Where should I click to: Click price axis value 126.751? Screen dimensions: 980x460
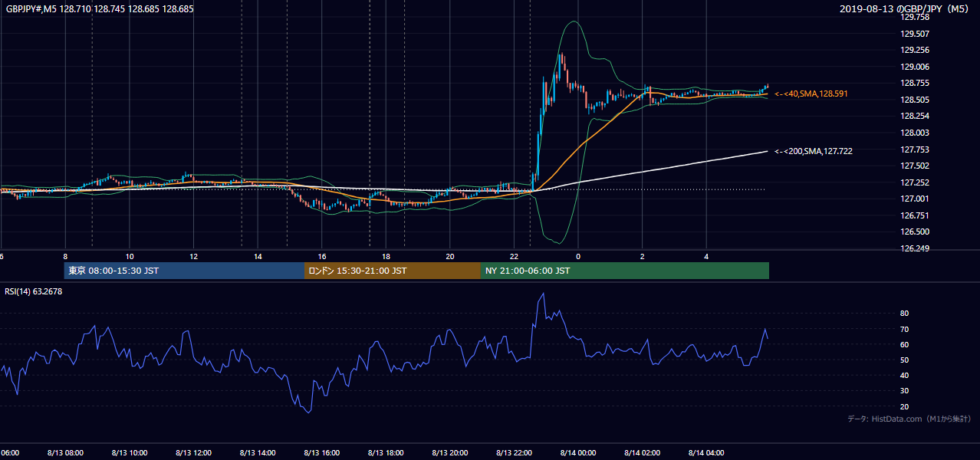click(x=916, y=215)
